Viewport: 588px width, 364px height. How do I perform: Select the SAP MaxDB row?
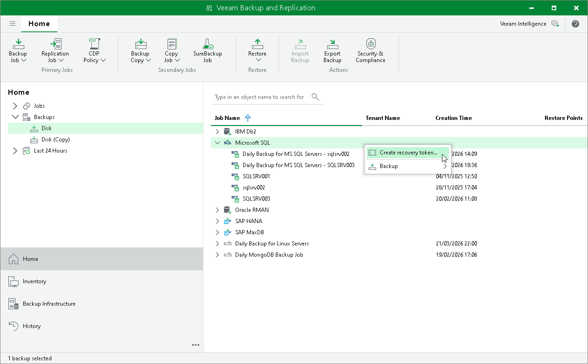pos(399,232)
